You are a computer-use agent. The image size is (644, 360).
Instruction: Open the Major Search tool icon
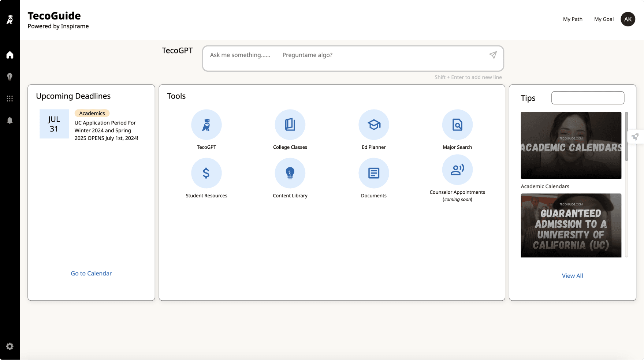click(x=457, y=125)
